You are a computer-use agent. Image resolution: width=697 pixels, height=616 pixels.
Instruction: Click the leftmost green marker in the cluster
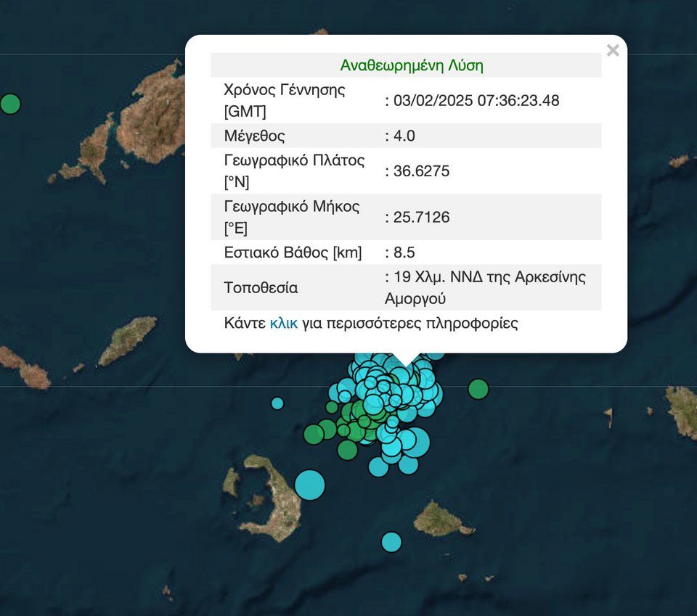[x=314, y=435]
